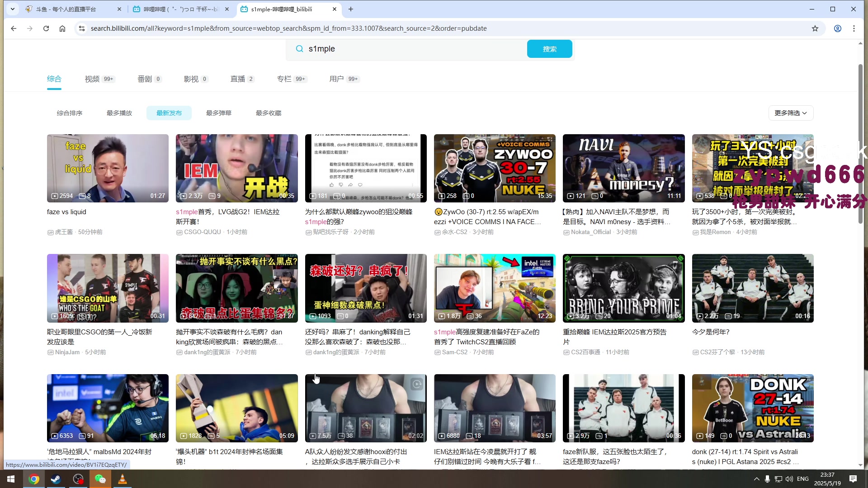Click the taskbar volume speaker icon
The image size is (868, 488).
pyautogui.click(x=789, y=479)
